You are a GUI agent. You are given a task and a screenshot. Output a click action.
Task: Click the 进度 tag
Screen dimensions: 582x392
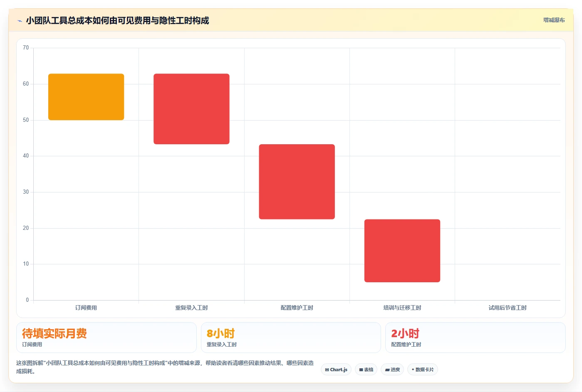click(x=392, y=370)
